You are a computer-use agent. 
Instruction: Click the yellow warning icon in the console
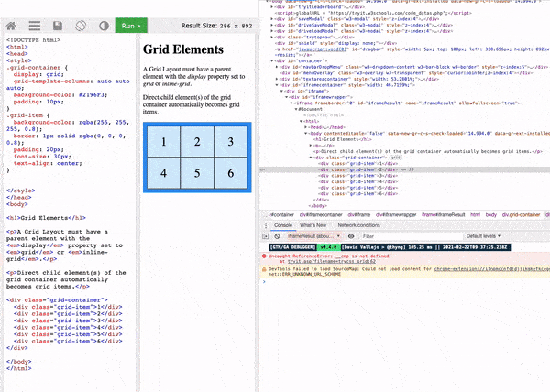tap(264, 269)
